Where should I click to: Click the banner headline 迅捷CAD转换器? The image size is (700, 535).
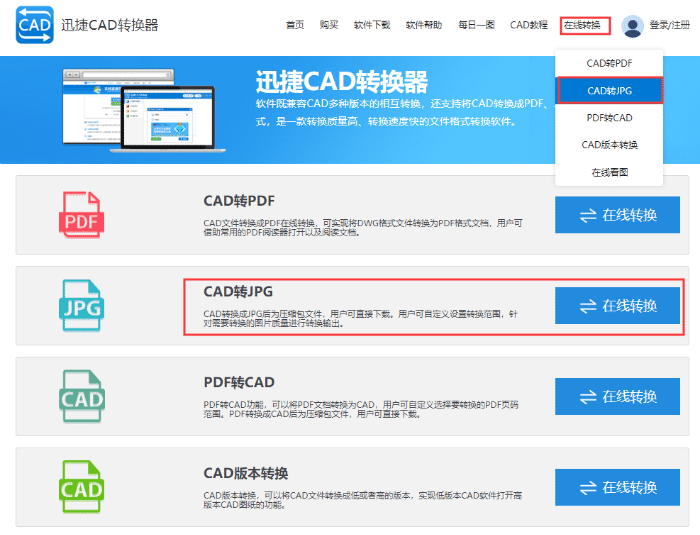[342, 82]
